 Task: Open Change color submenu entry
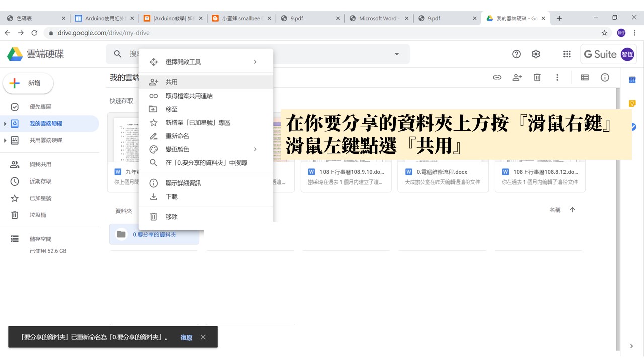(206, 149)
